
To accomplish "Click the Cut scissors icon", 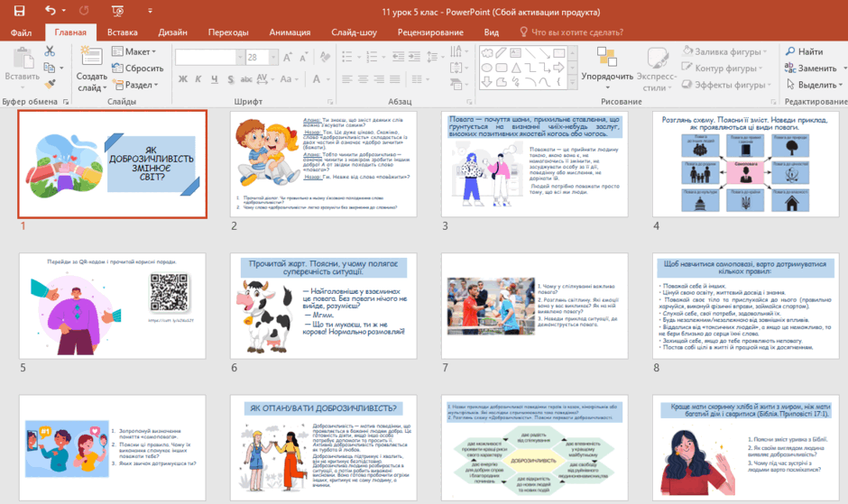I will pos(50,50).
